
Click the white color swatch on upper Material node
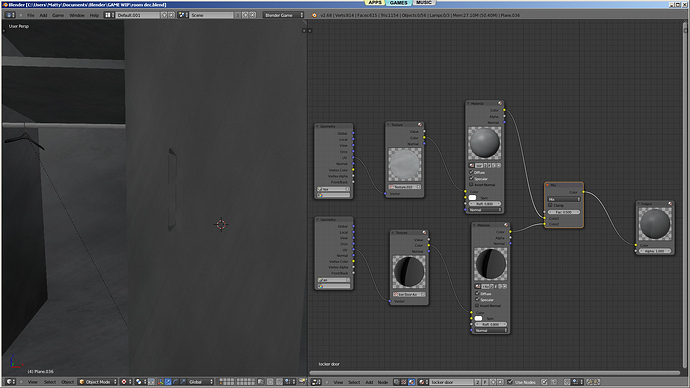473,198
